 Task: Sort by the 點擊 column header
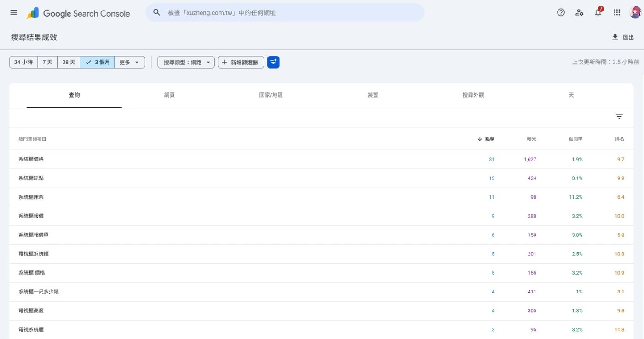tap(490, 139)
